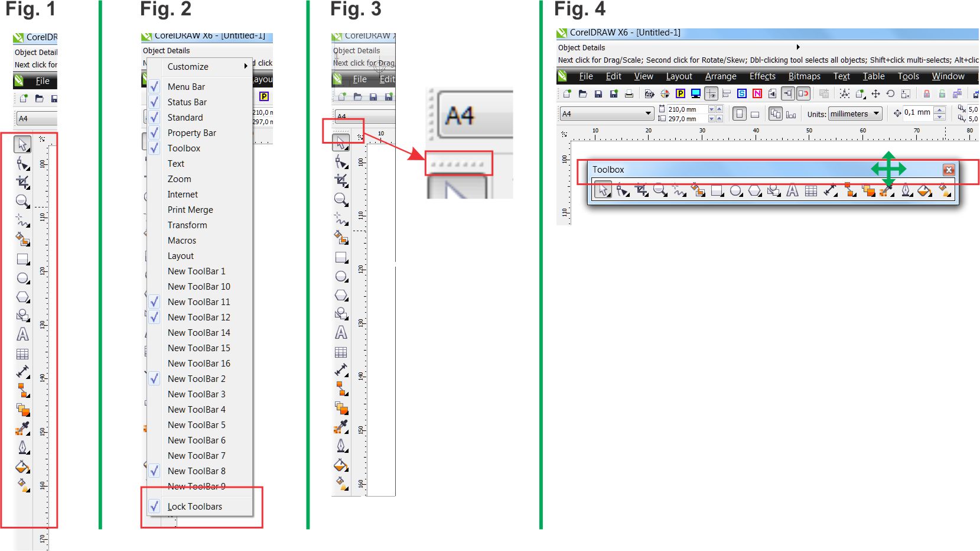Select the Basic Shapes tool in Fig. 1

pyautogui.click(x=22, y=316)
